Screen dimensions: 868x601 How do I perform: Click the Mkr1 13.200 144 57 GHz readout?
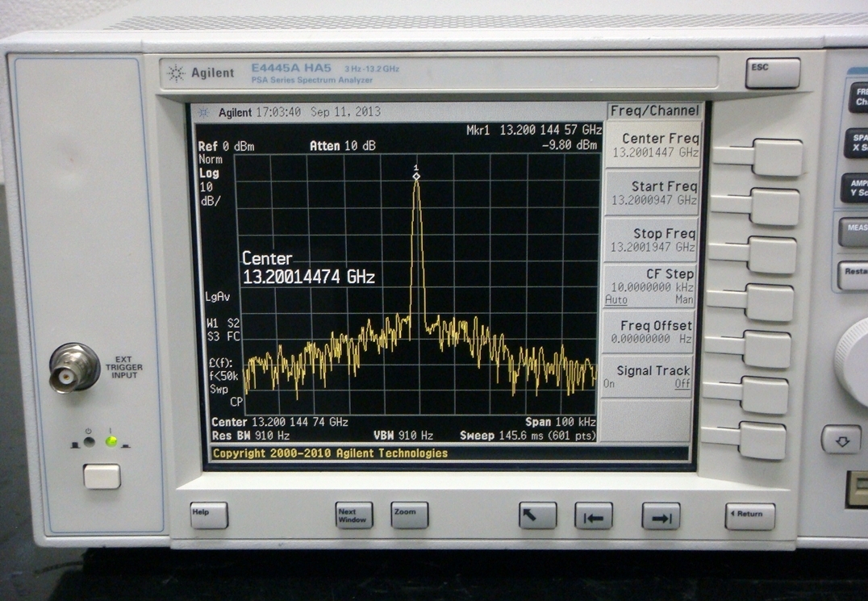pos(534,130)
